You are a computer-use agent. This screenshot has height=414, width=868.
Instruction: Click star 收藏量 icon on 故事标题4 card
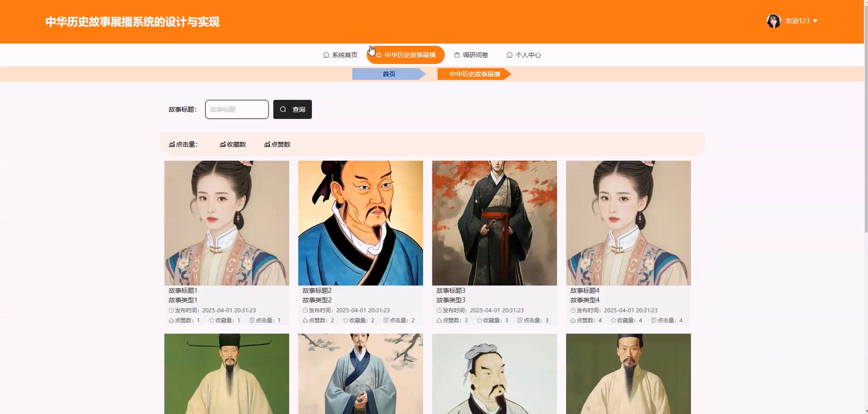[x=613, y=320]
